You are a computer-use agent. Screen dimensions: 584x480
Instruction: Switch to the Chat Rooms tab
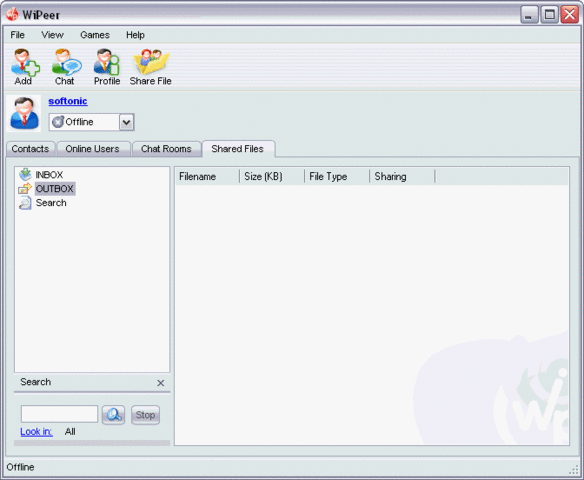(166, 149)
